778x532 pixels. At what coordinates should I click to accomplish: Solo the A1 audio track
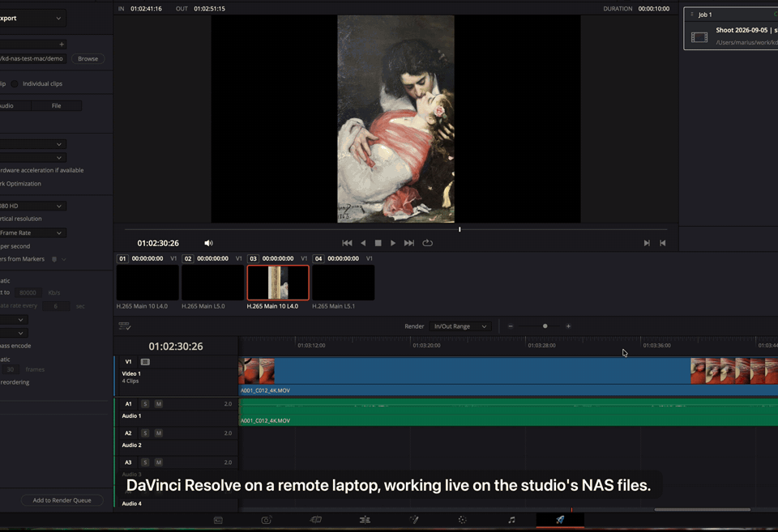tap(145, 404)
